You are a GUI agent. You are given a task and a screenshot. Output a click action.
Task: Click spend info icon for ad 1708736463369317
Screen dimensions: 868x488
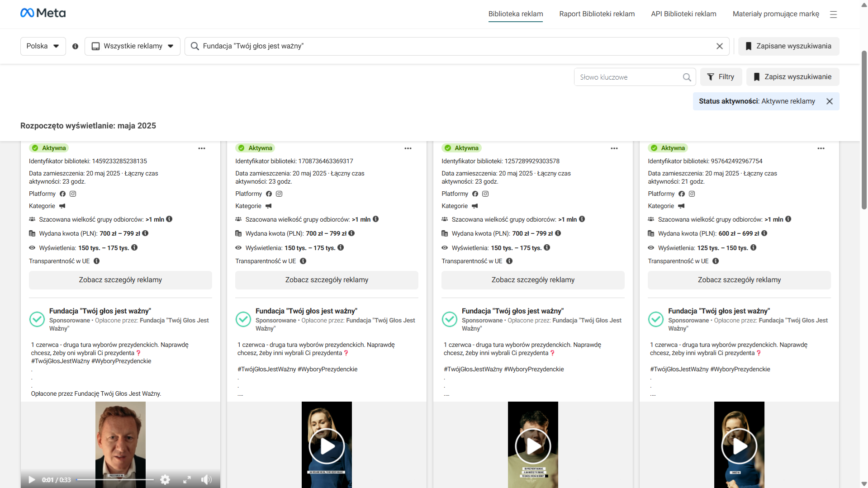click(351, 233)
